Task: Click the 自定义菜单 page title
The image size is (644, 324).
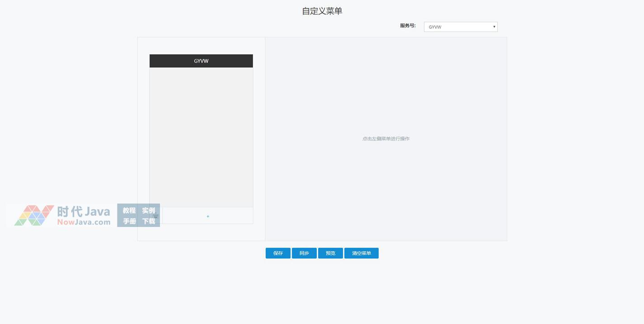Action: tap(322, 11)
